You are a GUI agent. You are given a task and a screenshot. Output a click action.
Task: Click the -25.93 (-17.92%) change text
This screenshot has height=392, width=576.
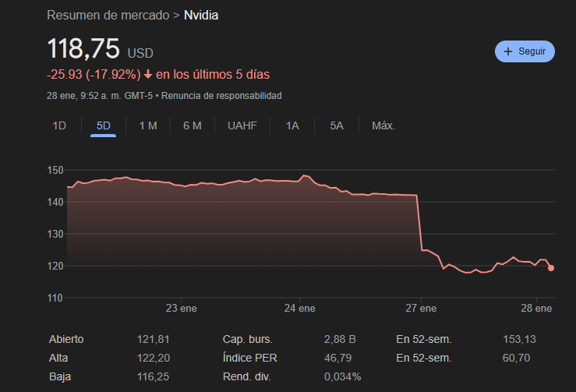tap(94, 75)
